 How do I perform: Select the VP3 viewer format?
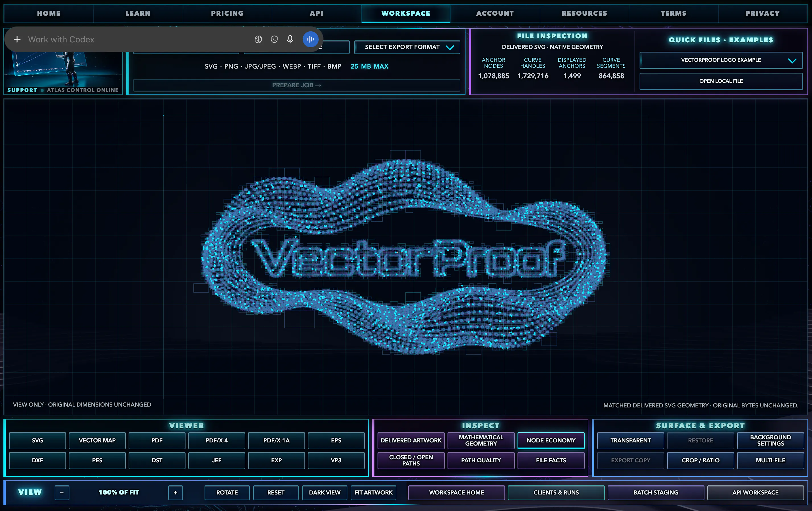(336, 460)
